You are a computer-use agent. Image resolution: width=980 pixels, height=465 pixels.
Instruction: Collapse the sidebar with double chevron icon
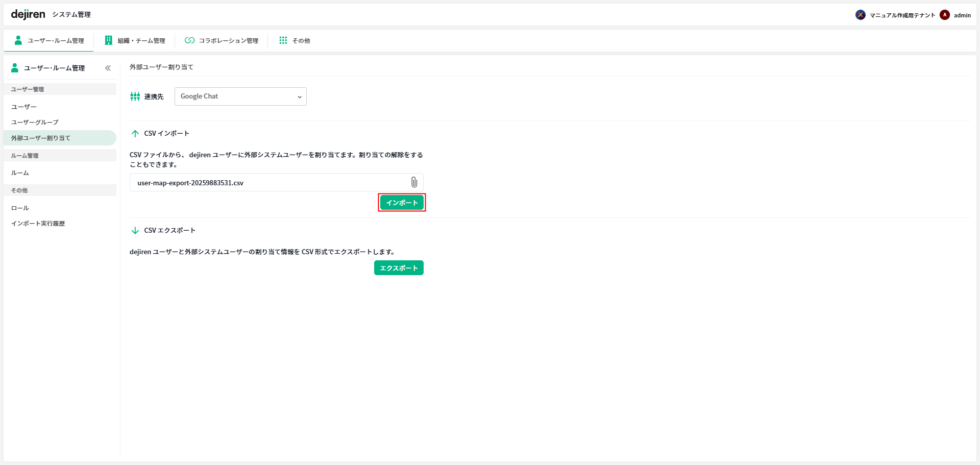[108, 68]
